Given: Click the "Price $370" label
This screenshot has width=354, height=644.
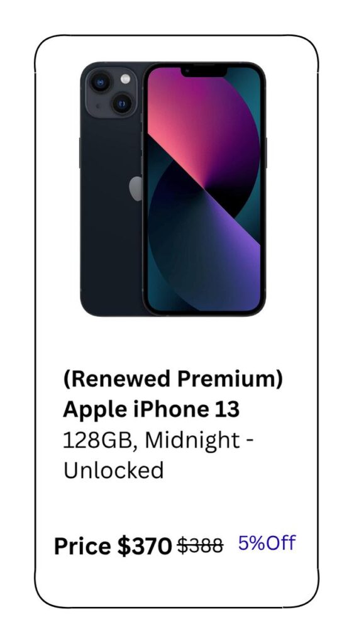Looking at the screenshot, I should tap(113, 547).
